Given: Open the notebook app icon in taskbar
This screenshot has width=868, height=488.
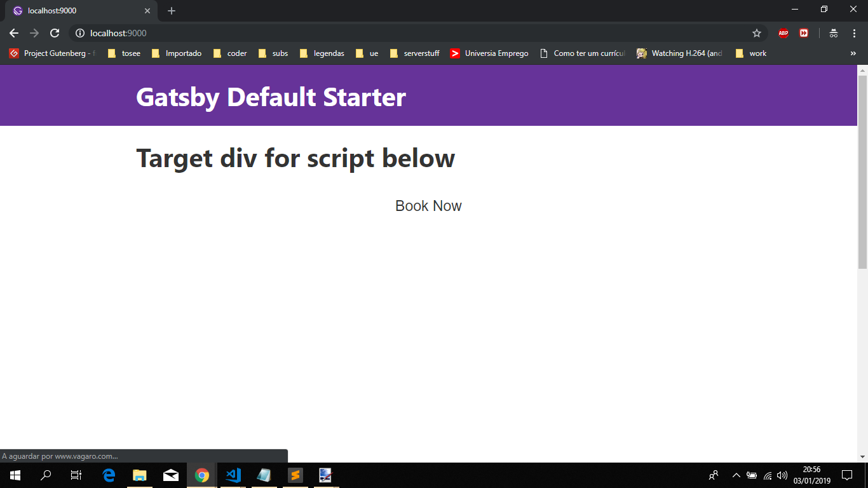Looking at the screenshot, I should [264, 475].
